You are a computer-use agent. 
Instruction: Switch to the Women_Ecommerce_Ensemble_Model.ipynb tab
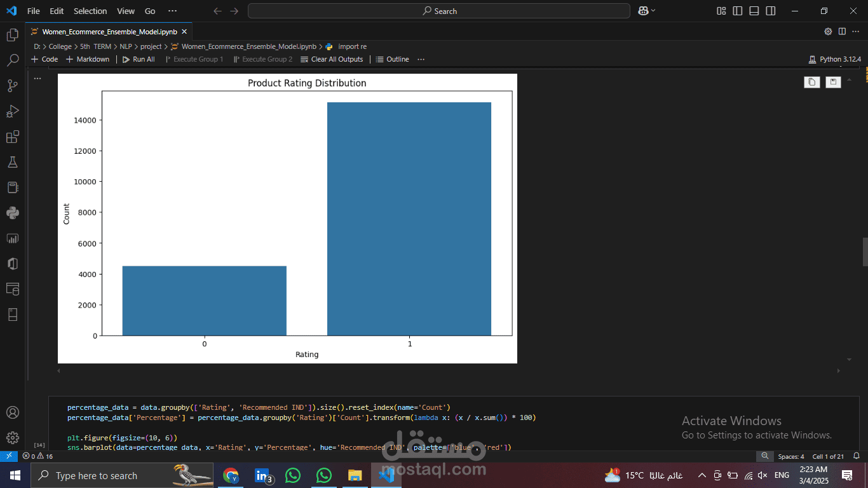click(109, 31)
